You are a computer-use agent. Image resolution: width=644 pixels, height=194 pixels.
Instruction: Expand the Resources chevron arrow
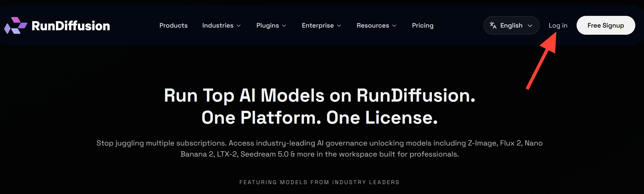click(394, 26)
